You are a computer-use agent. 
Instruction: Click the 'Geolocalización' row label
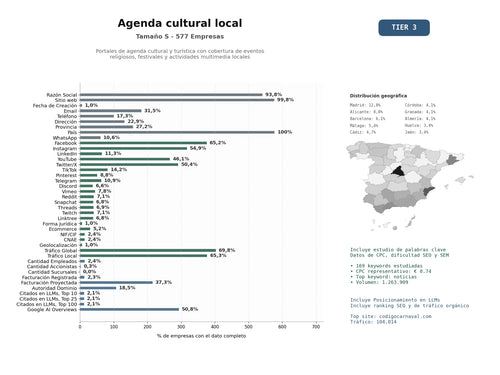tap(58, 245)
